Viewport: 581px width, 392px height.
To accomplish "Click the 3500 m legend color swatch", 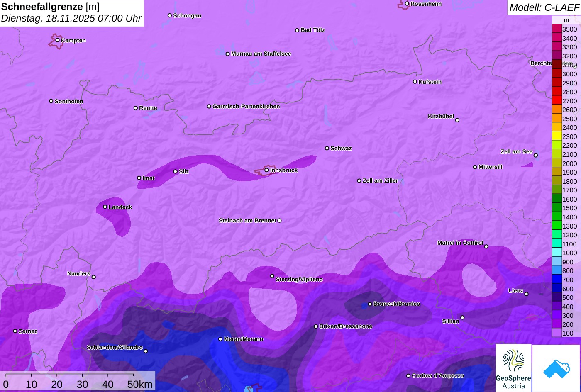I will click(x=557, y=29).
